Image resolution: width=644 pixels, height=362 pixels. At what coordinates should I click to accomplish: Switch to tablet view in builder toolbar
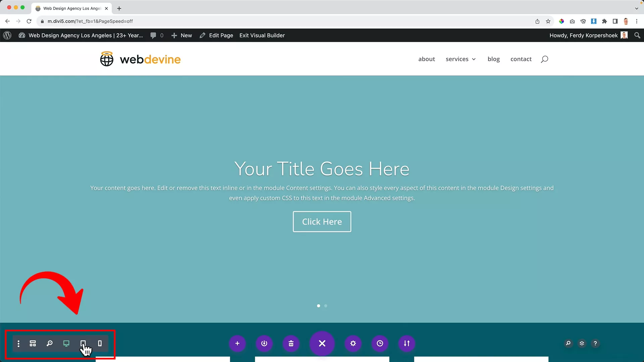click(x=83, y=343)
